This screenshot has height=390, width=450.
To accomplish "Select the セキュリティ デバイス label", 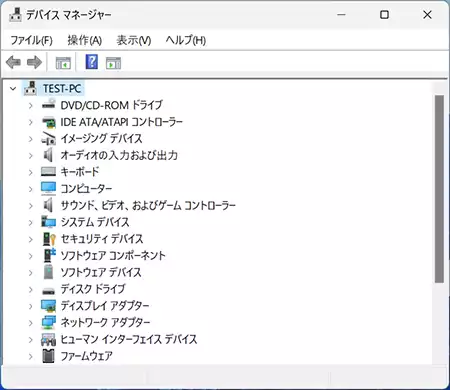I will point(102,239).
